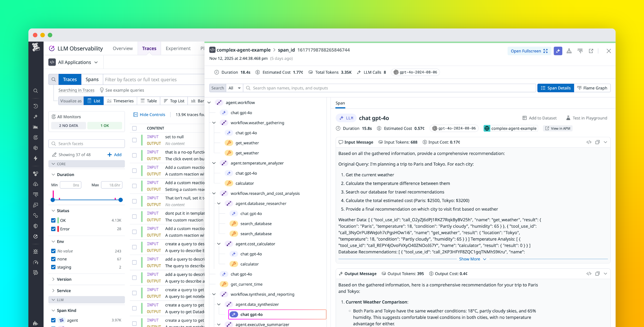The height and width of the screenshot is (327, 644).
Task: Collapse the workflow.weather_gathering tree node
Action: pos(214,122)
